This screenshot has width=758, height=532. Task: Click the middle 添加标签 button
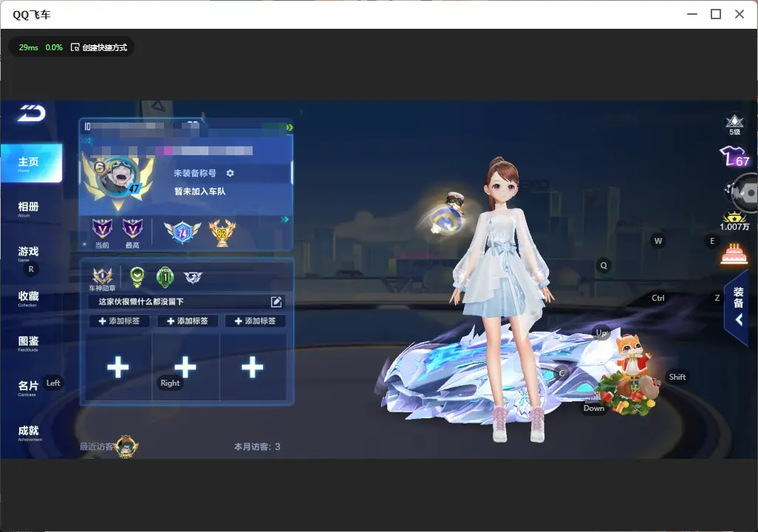click(x=187, y=321)
